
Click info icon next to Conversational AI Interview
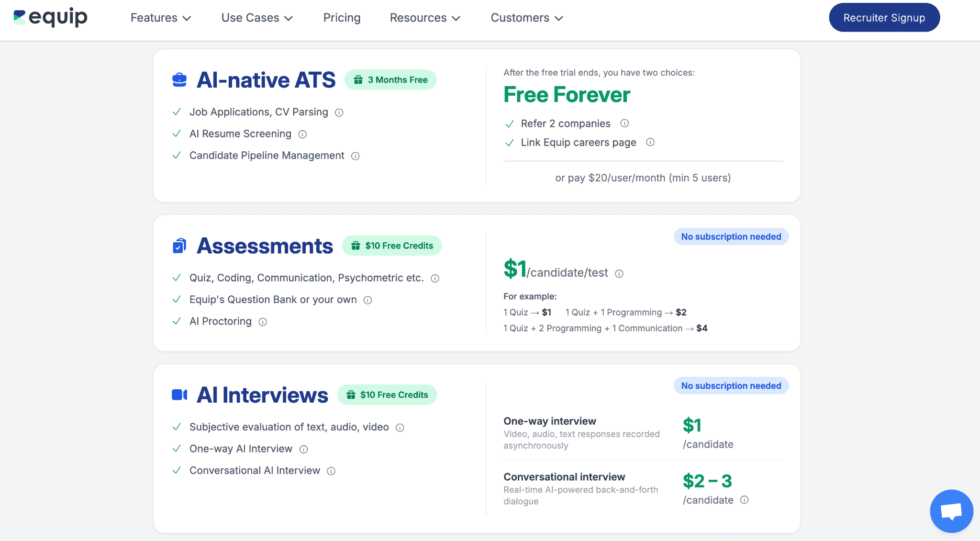331,471
